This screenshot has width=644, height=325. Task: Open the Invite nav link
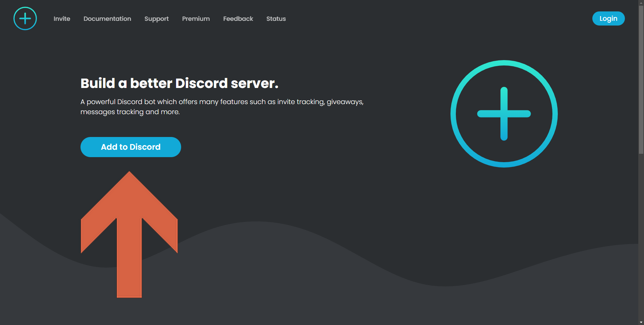pos(62,19)
